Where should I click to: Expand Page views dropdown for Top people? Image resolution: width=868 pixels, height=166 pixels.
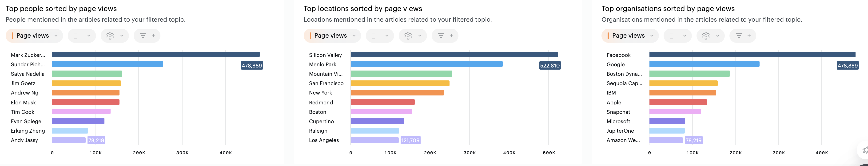pos(34,36)
